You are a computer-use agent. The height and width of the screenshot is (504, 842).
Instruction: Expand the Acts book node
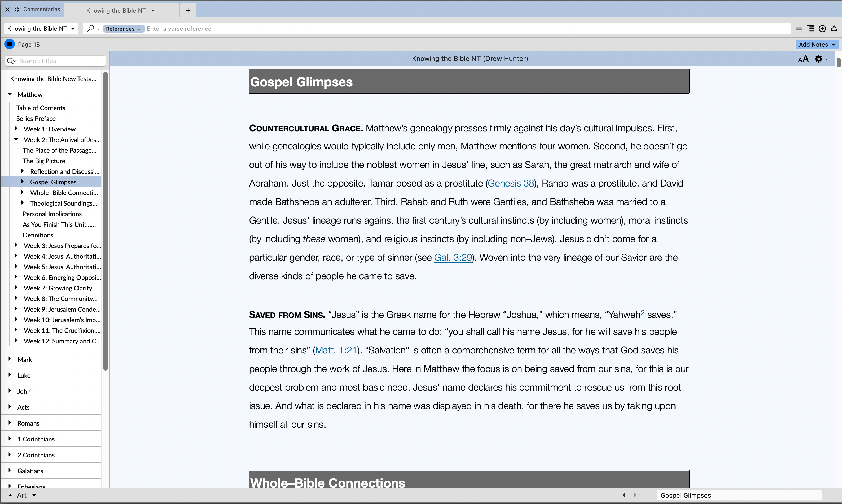coord(10,407)
